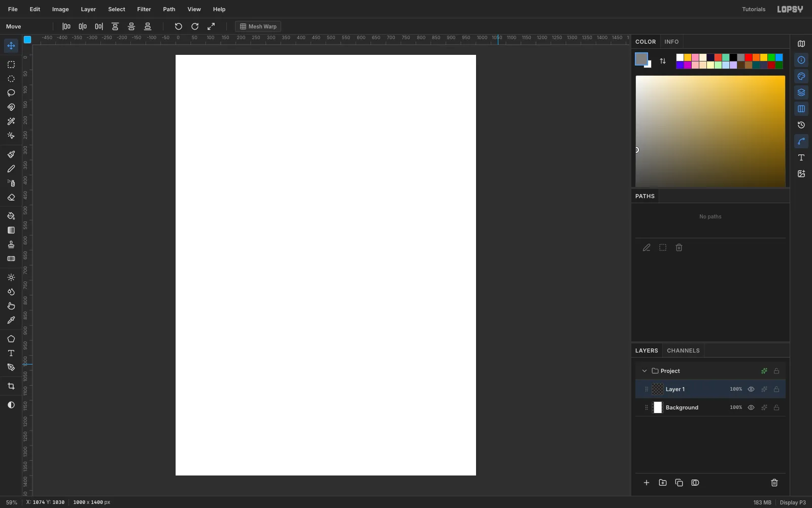This screenshot has height=508, width=812.
Task: Open the Tutorials link
Action: click(754, 9)
